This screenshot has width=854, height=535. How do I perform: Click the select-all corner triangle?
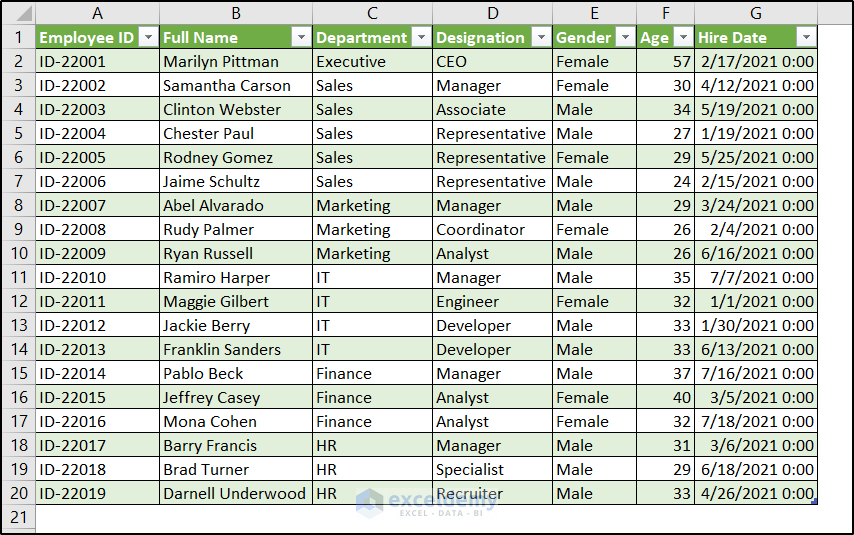coord(20,14)
